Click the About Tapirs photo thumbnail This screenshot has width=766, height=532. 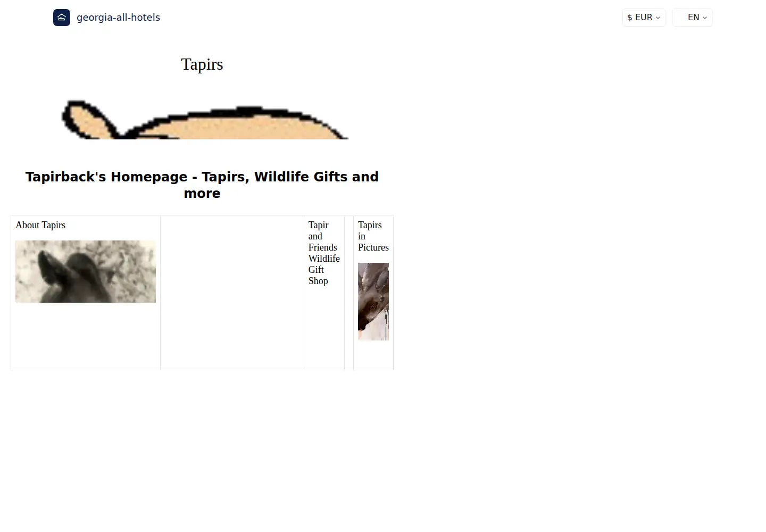[86, 271]
